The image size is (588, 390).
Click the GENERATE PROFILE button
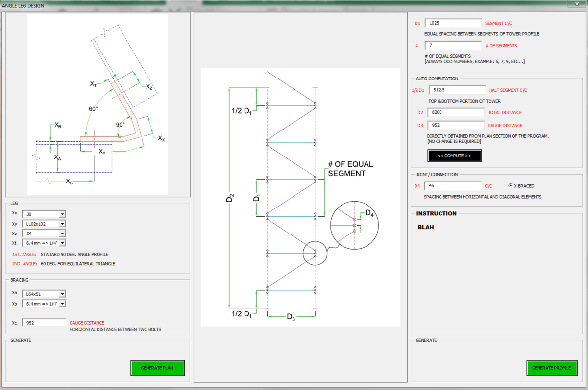[552, 368]
